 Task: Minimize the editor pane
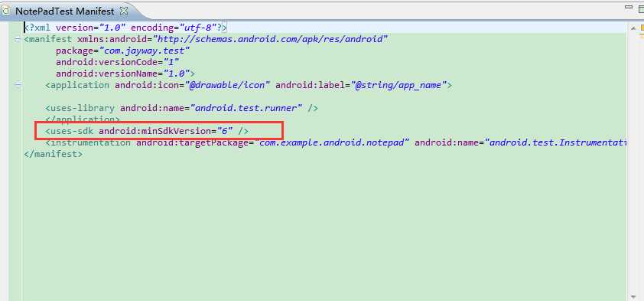tap(629, 7)
